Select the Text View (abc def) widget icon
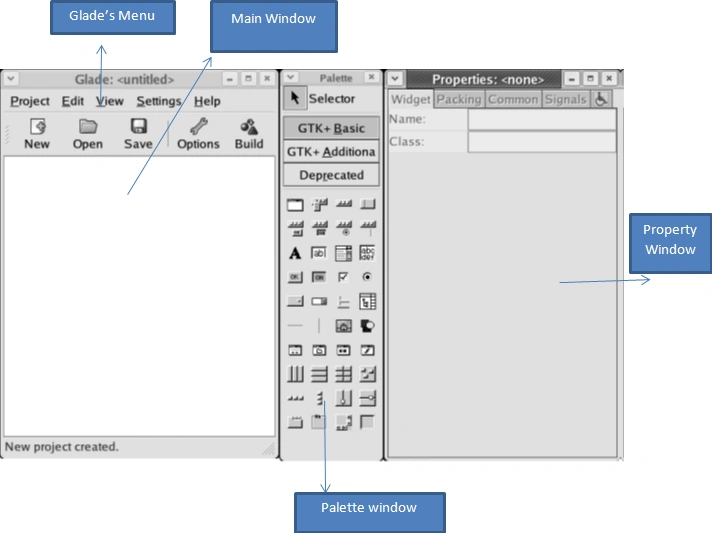This screenshot has height=533, width=712. [367, 253]
